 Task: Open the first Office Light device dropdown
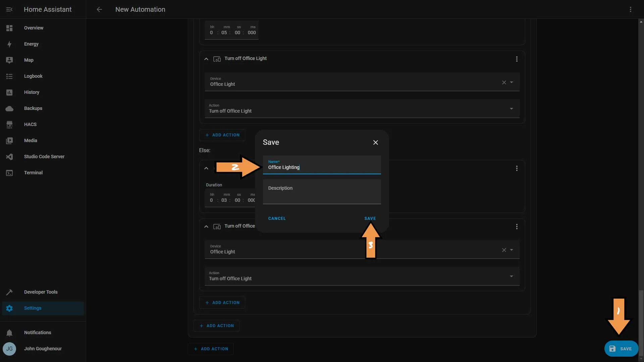[x=512, y=82]
